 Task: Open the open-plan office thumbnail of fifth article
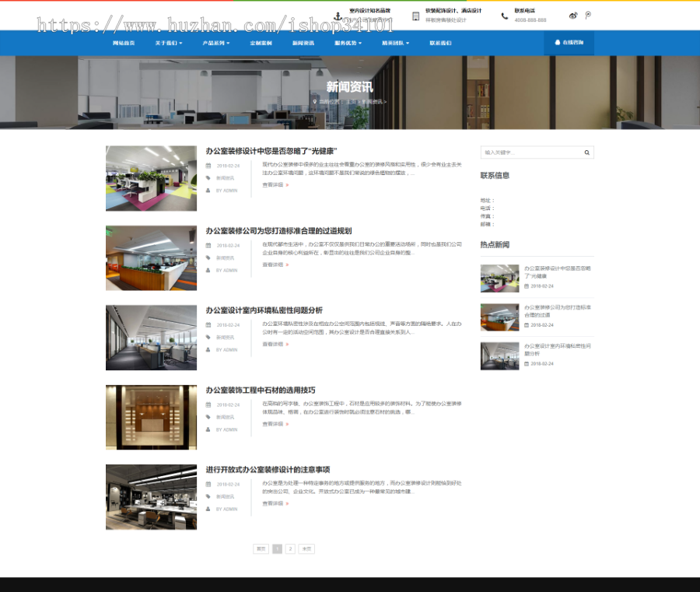pyautogui.click(x=152, y=497)
